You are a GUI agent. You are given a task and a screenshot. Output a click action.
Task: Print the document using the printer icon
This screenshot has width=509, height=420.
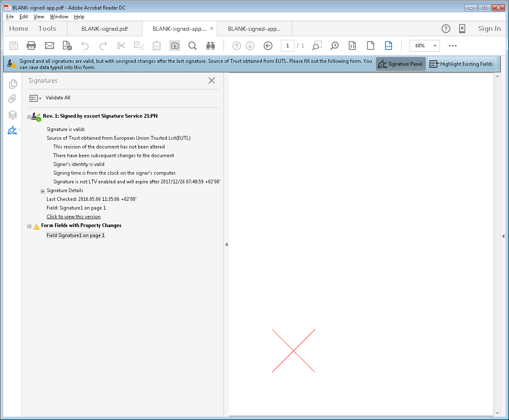tap(31, 45)
